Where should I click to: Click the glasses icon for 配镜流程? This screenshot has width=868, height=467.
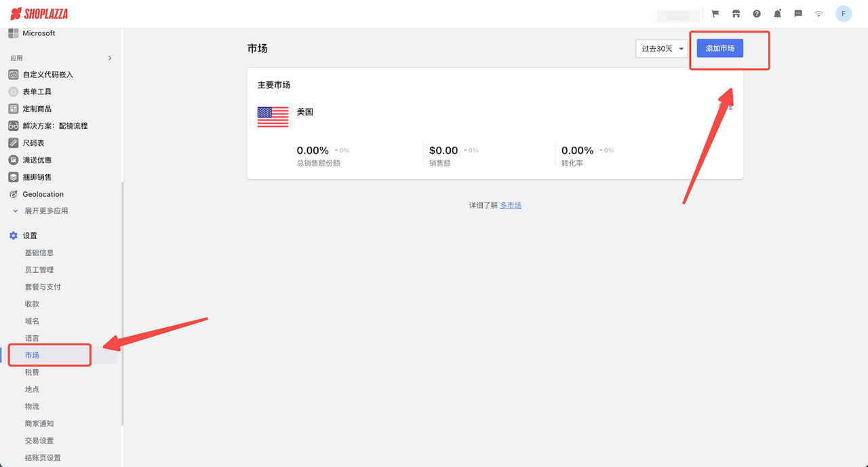tap(13, 126)
